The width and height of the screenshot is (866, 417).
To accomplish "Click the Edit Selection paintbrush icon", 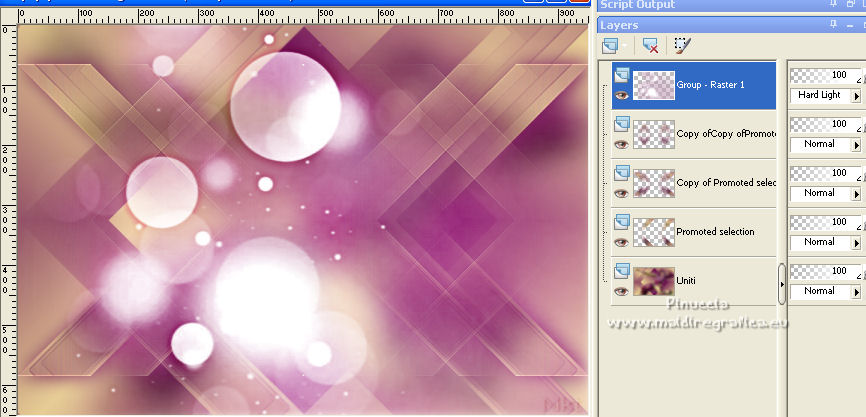I will coord(683,45).
